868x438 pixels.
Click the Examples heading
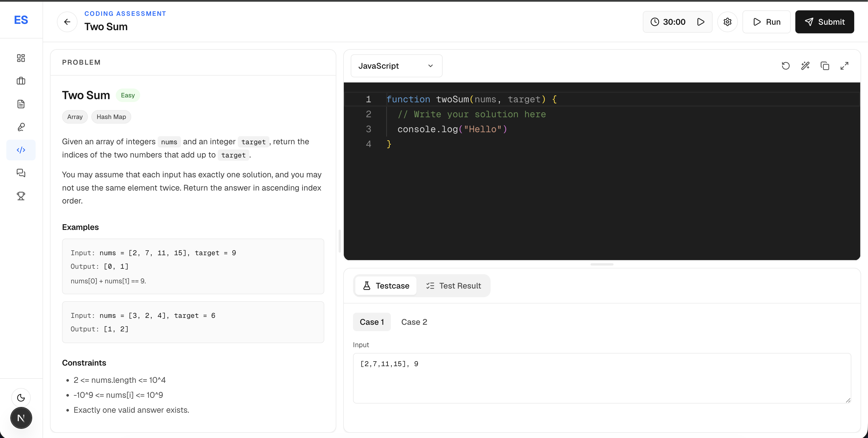tap(80, 227)
